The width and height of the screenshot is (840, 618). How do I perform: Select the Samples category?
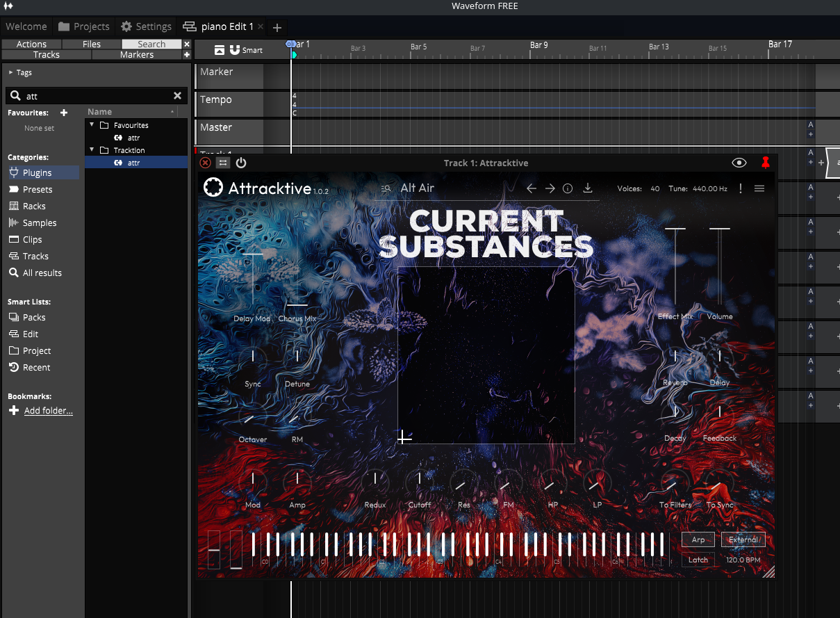43,222
